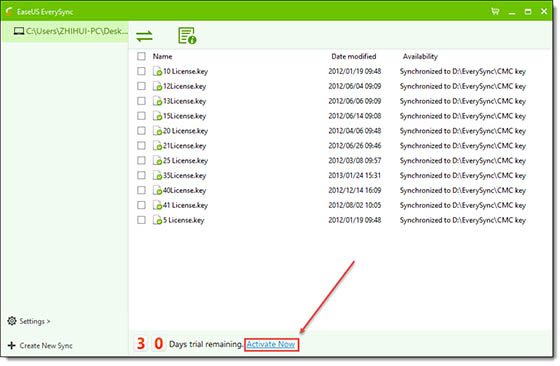Click file icon of 10 License.key
Screen dimensions: 560x366
[157, 71]
